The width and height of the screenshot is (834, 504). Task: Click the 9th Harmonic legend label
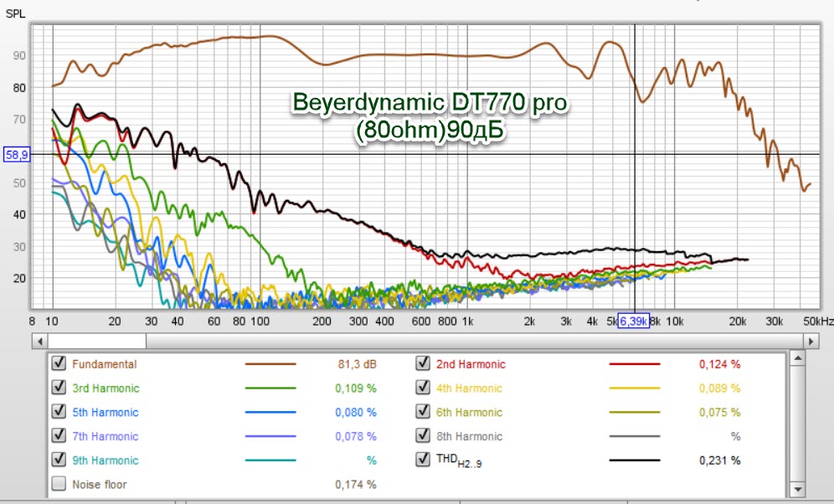106,460
